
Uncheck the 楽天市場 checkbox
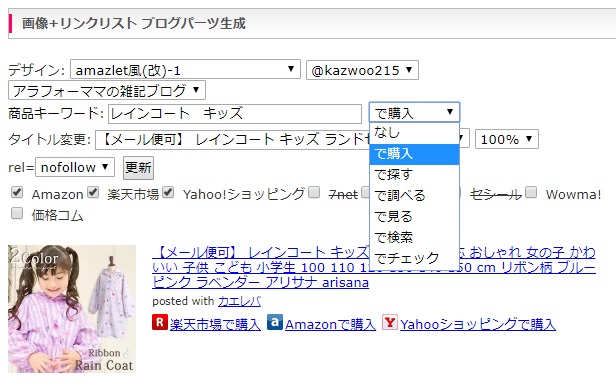point(93,192)
